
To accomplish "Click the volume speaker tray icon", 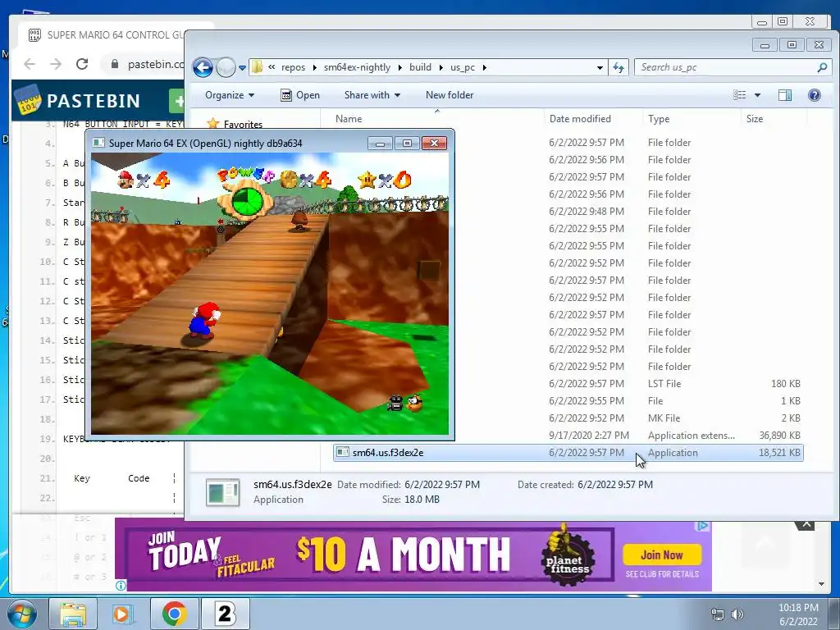I will tap(737, 614).
